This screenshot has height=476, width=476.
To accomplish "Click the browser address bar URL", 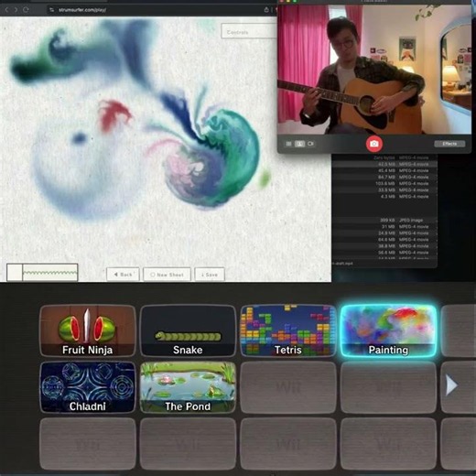I will tap(82, 10).
